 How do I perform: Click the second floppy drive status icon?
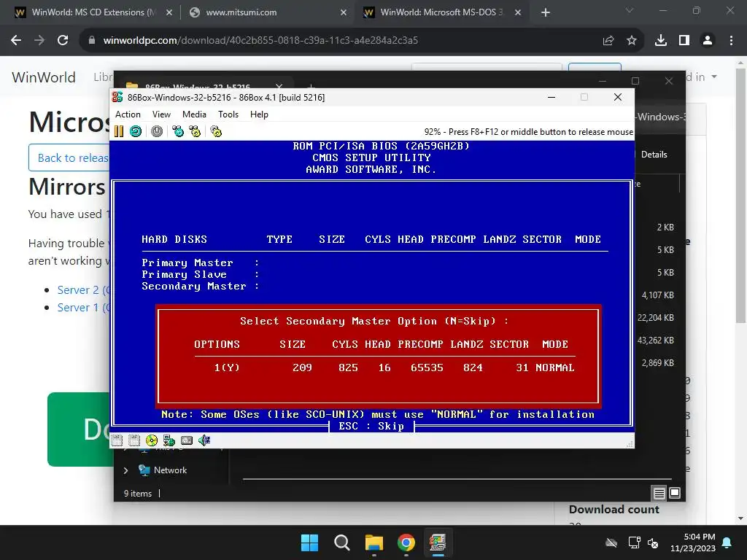point(134,440)
